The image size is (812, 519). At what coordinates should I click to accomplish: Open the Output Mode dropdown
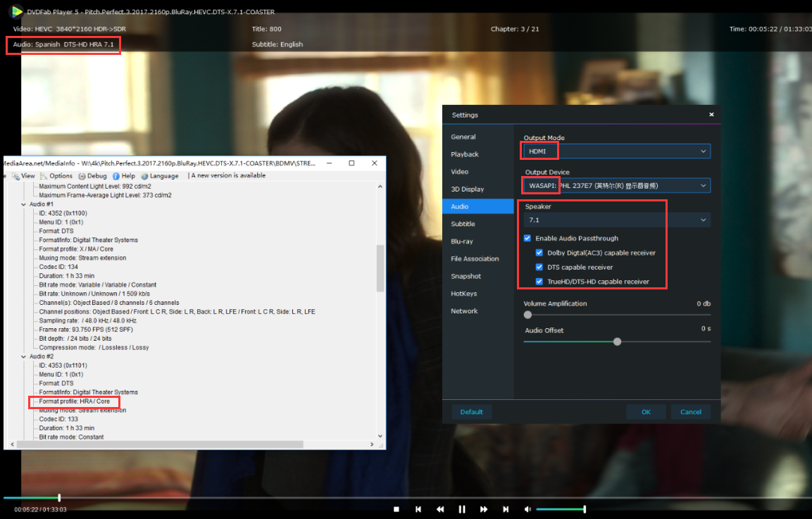point(617,151)
